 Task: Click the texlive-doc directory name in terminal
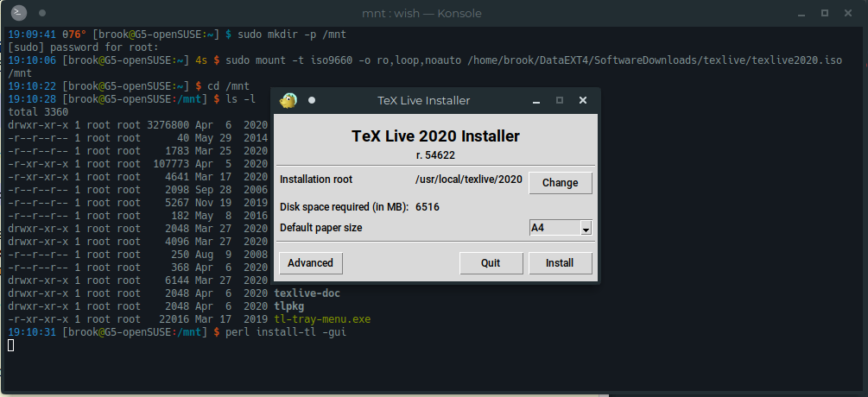307,293
